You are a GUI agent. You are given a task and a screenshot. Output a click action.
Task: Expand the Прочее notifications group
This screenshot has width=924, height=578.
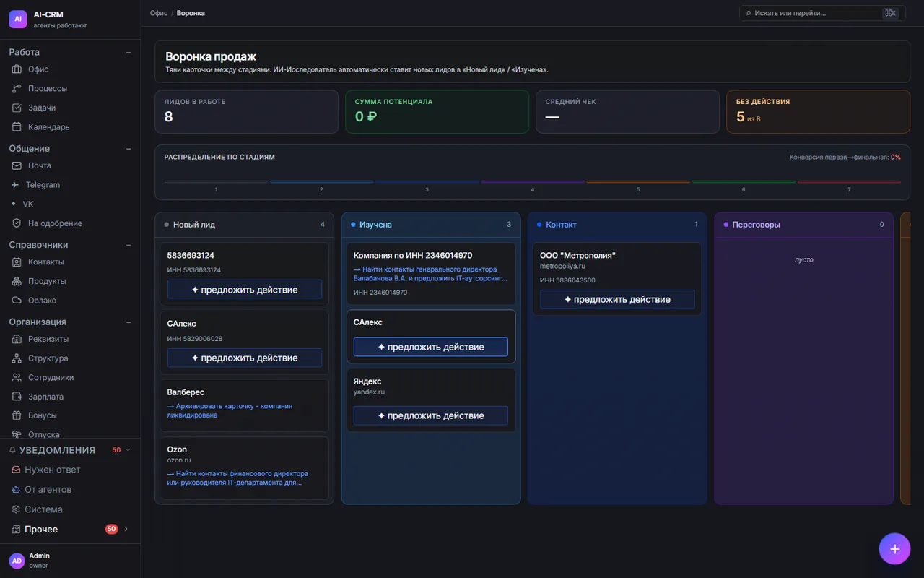click(126, 529)
